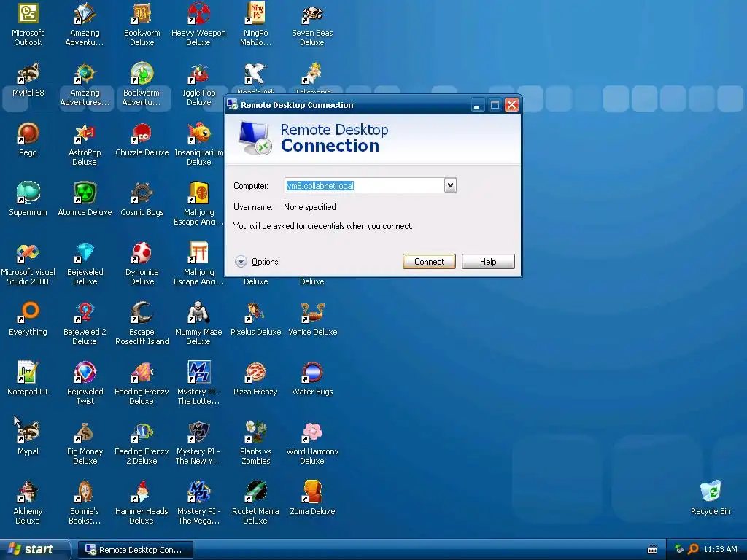Click the system clock showing 11:33 AM
The height and width of the screenshot is (560, 747).
720,549
